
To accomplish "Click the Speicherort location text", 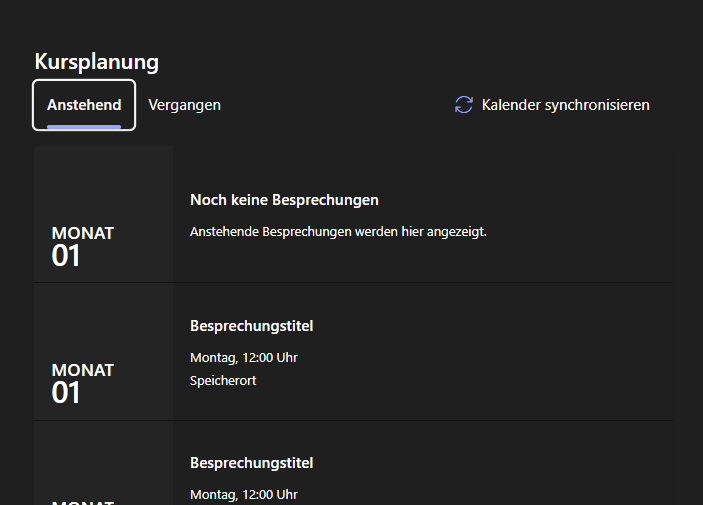I will point(223,381).
